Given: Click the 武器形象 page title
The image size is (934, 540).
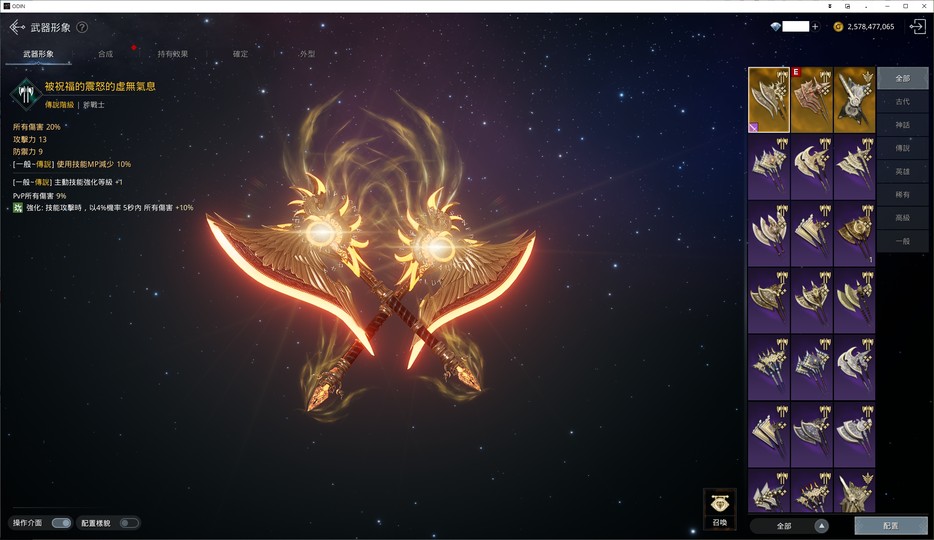Looking at the screenshot, I should pyautogui.click(x=51, y=27).
